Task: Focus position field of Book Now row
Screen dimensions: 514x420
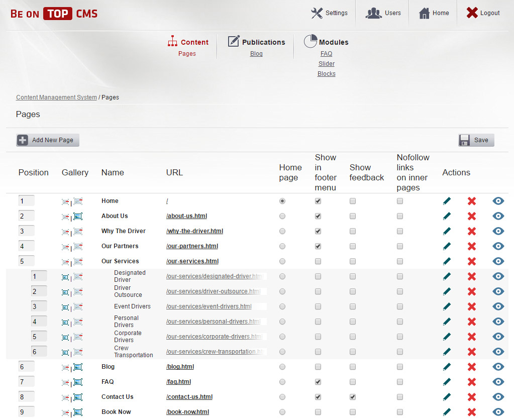Action: click(26, 412)
